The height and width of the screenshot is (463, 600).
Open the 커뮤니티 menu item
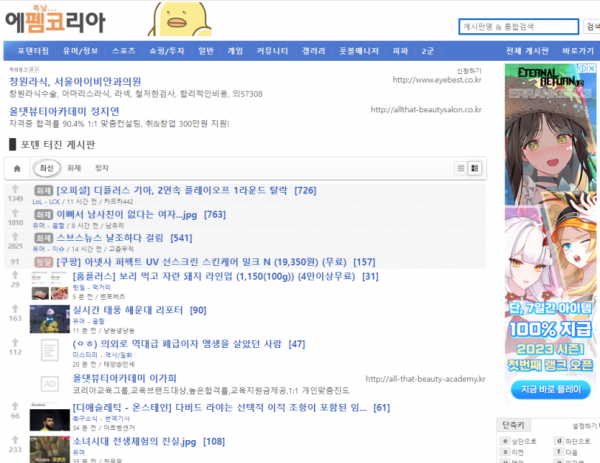[x=272, y=50]
